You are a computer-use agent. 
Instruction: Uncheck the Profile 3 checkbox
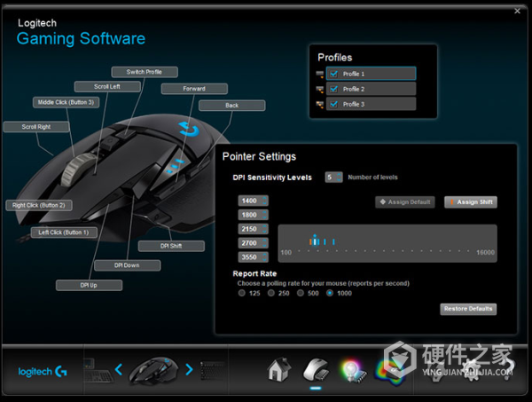point(334,104)
